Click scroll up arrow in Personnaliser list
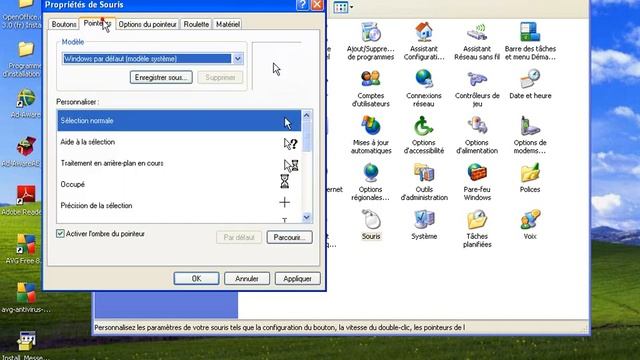640x360 pixels. pos(307,116)
